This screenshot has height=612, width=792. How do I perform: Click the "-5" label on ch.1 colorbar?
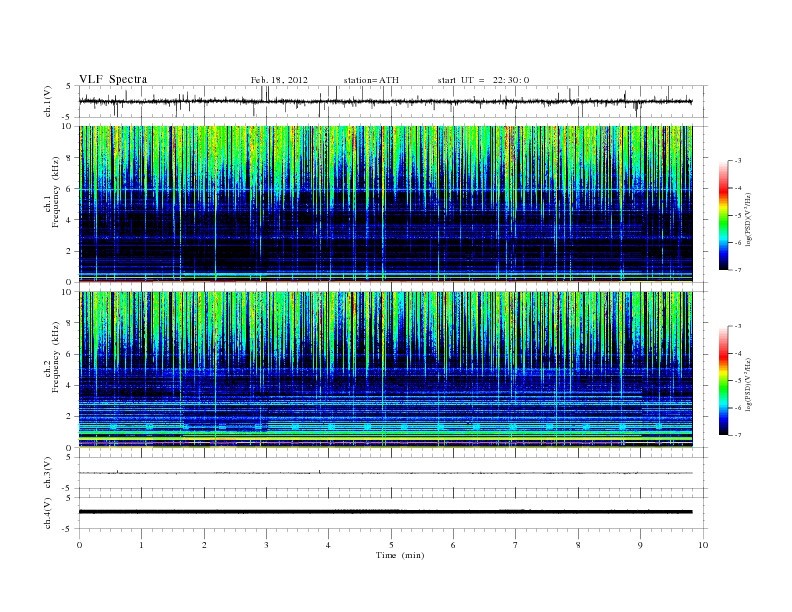(x=737, y=216)
